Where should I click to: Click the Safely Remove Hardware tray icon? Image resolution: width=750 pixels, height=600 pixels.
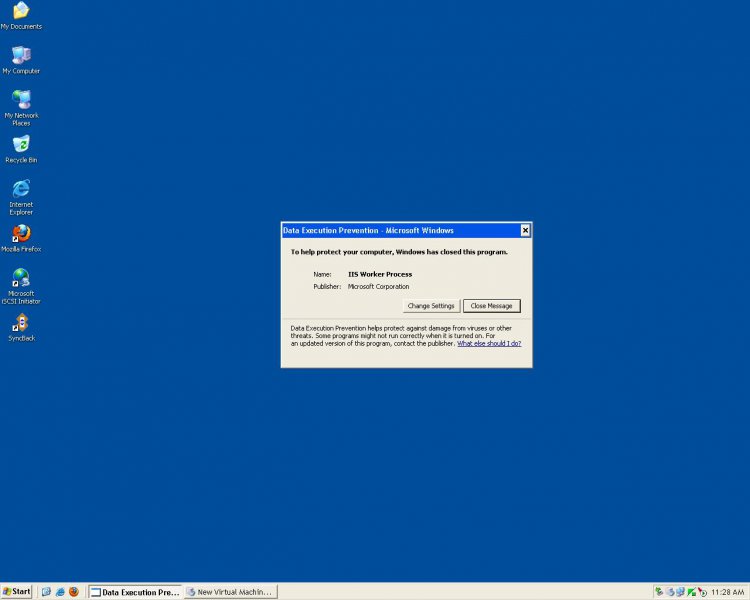[x=659, y=592]
